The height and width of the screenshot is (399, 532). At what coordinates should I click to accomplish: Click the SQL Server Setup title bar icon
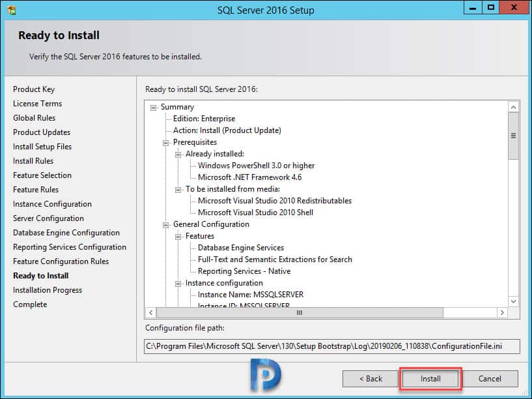pyautogui.click(x=12, y=10)
